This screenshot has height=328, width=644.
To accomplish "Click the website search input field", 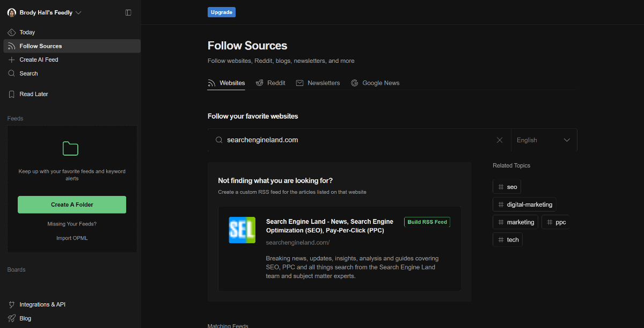I will pos(359,140).
